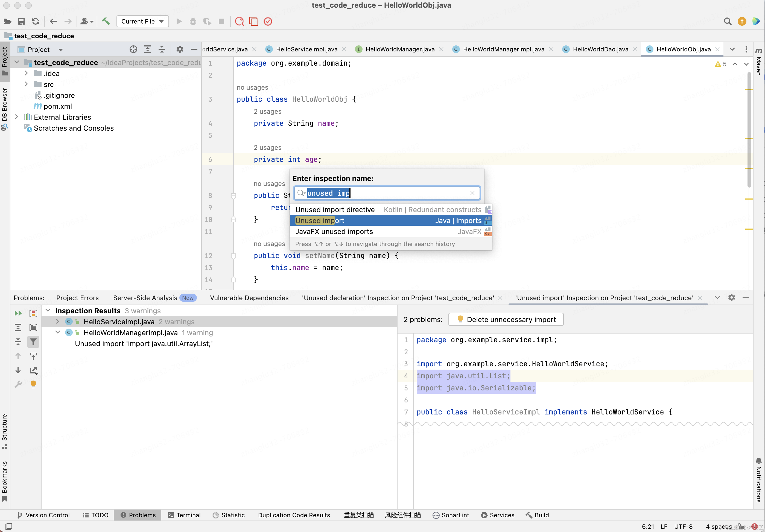Screen dimensions: 765x532
Task: Click the inspection name search input field
Action: (x=387, y=192)
